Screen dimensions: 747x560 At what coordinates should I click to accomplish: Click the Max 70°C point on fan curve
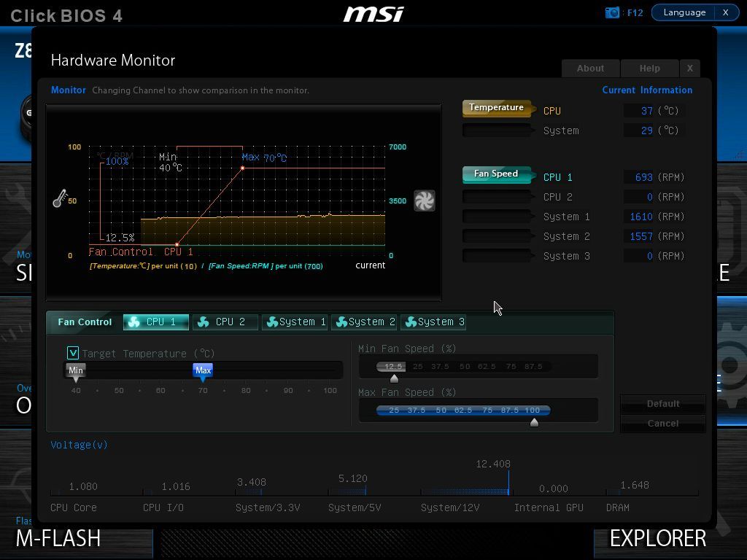(x=242, y=168)
